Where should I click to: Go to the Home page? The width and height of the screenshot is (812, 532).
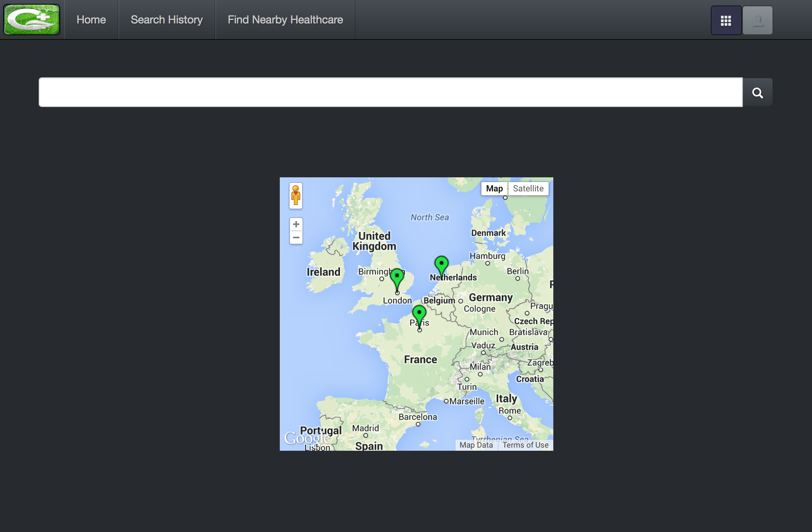tap(91, 20)
